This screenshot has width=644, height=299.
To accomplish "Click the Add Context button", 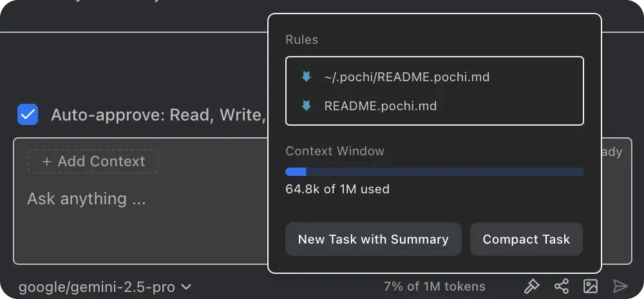I will point(93,161).
